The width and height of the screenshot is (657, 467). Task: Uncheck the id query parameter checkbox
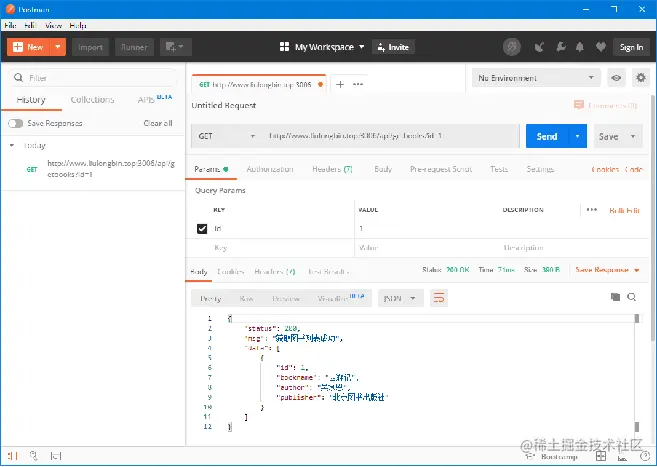click(202, 229)
